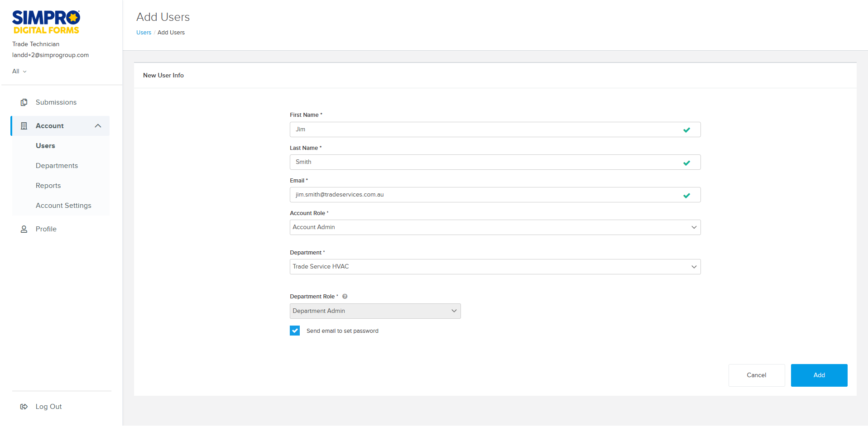Click into the Last Name input field
The height and width of the screenshot is (427, 868).
[484, 162]
